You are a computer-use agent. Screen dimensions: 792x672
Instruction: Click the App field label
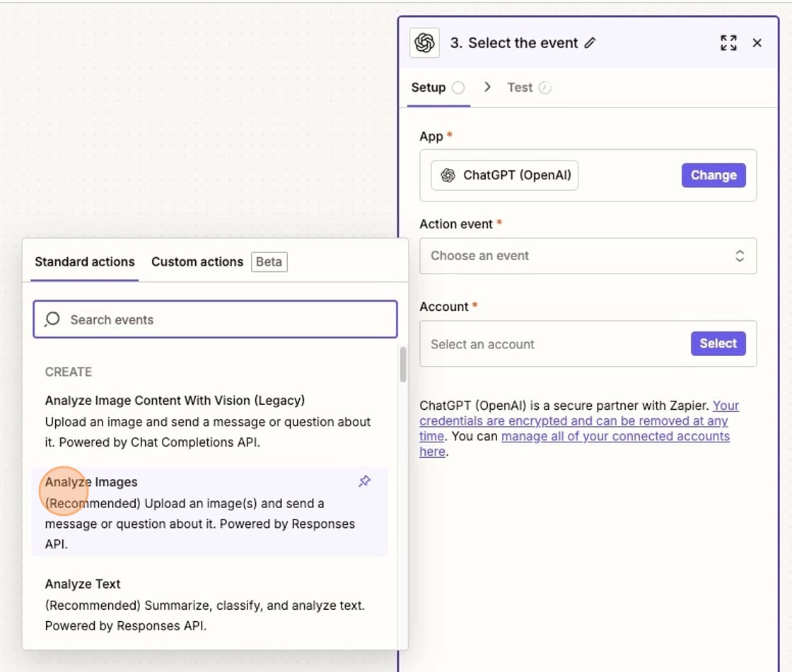(x=431, y=136)
